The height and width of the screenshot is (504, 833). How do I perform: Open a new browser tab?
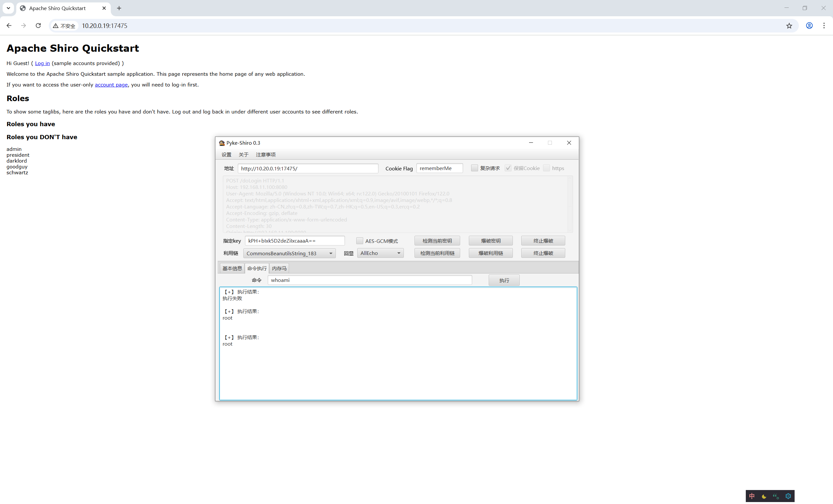pyautogui.click(x=119, y=8)
